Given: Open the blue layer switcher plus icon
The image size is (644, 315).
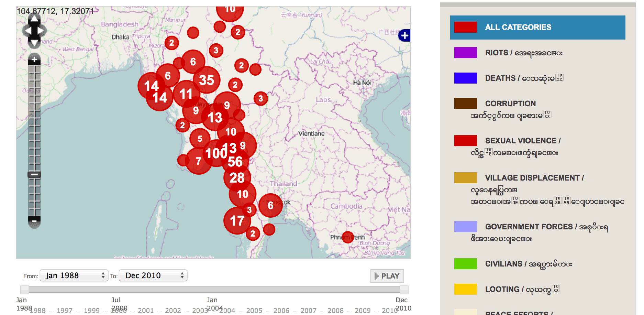Looking at the screenshot, I should [x=404, y=35].
